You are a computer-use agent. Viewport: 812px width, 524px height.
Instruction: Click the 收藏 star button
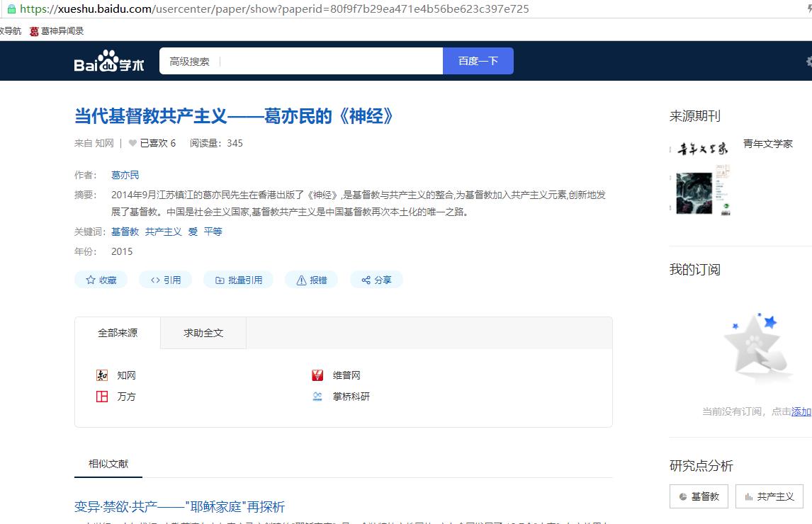(101, 280)
